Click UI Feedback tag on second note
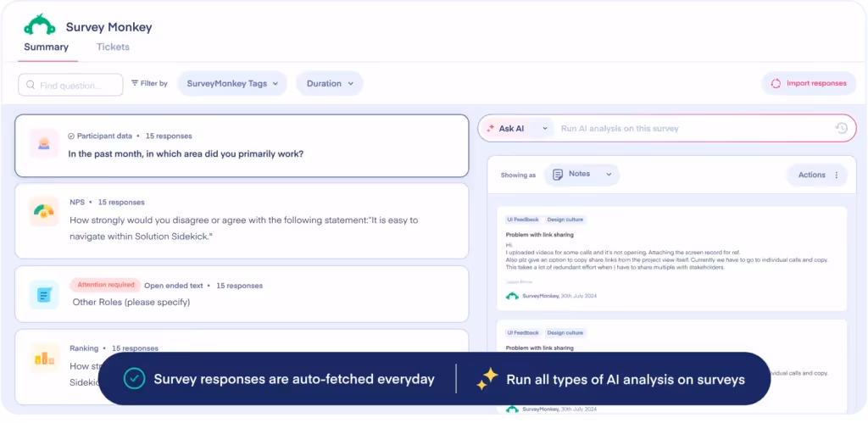The height and width of the screenshot is (423, 868). tap(522, 333)
